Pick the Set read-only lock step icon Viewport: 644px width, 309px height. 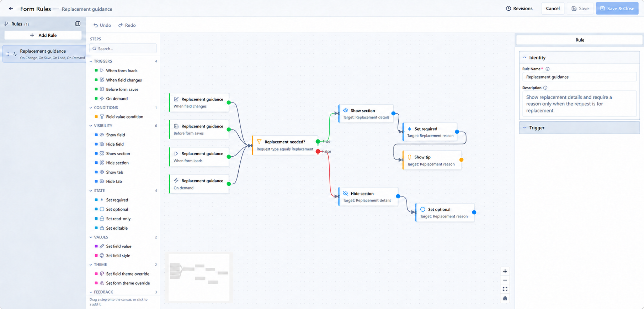coord(102,219)
